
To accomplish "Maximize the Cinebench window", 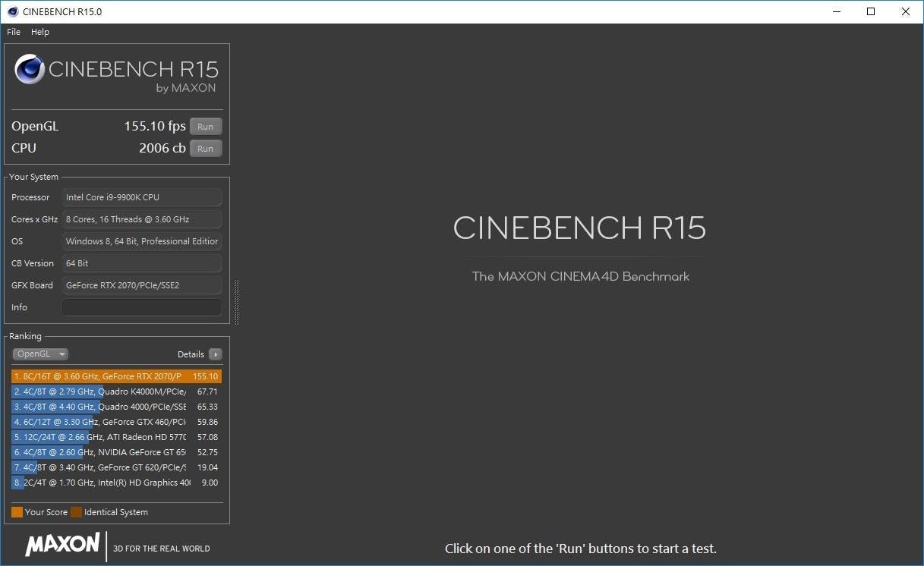I will pyautogui.click(x=871, y=11).
